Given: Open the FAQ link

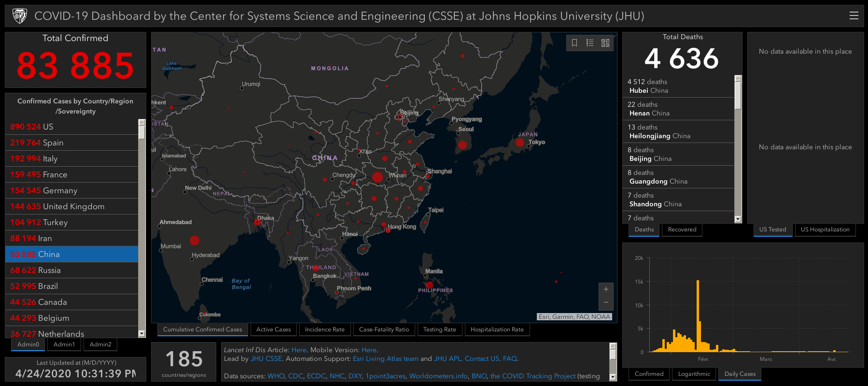Looking at the screenshot, I should (x=510, y=358).
